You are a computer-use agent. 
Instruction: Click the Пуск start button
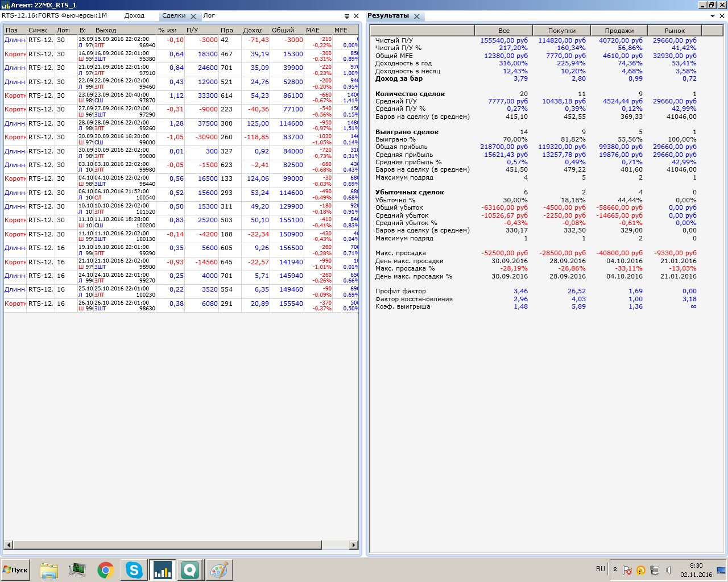[x=15, y=570]
